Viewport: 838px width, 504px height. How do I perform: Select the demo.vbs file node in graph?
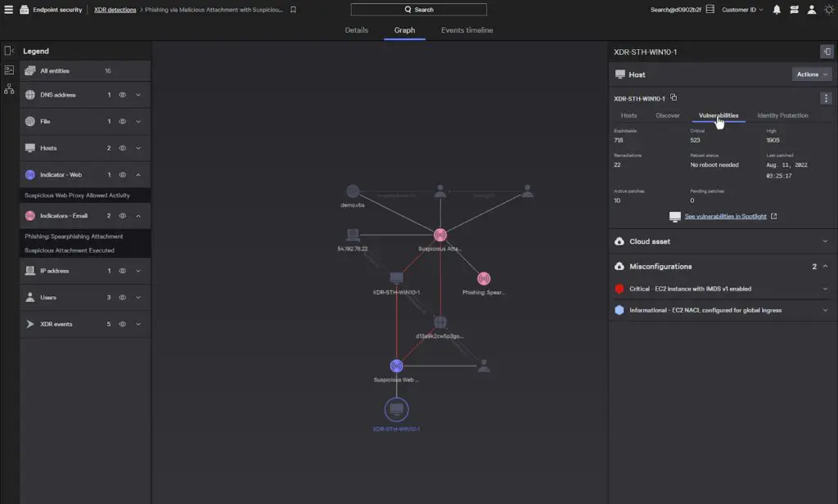(x=353, y=191)
